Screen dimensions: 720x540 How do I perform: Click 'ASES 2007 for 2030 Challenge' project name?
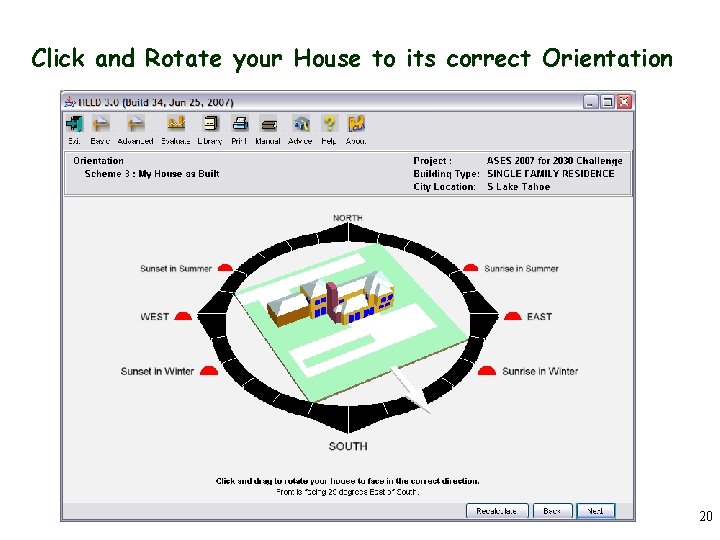tap(555, 161)
